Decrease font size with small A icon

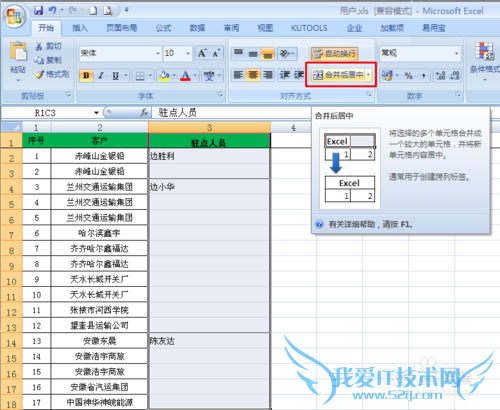click(x=216, y=53)
